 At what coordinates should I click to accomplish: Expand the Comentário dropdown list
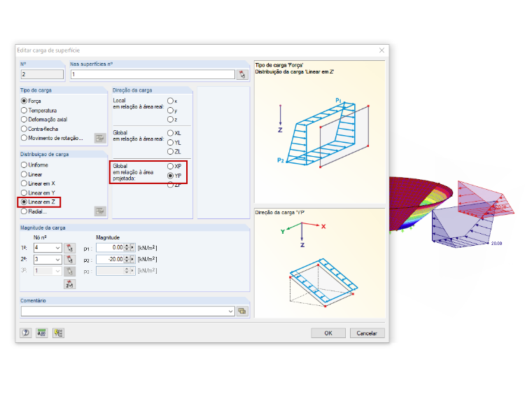[231, 311]
